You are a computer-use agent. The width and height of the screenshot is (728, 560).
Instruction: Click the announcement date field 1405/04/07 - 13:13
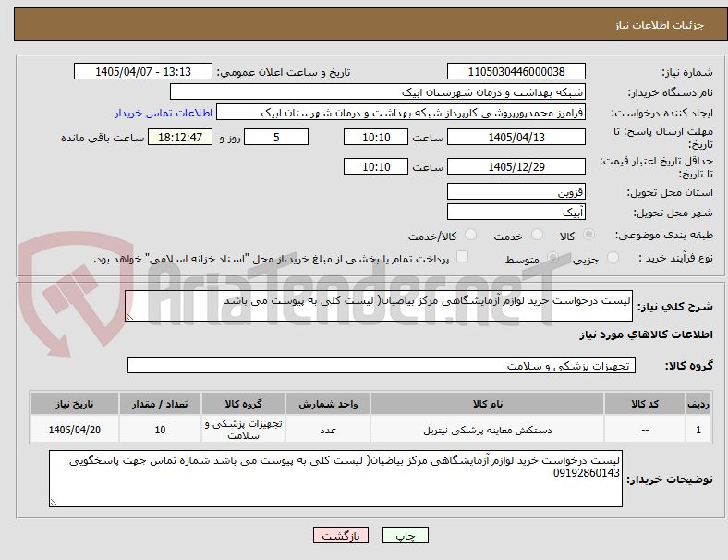coord(143,71)
